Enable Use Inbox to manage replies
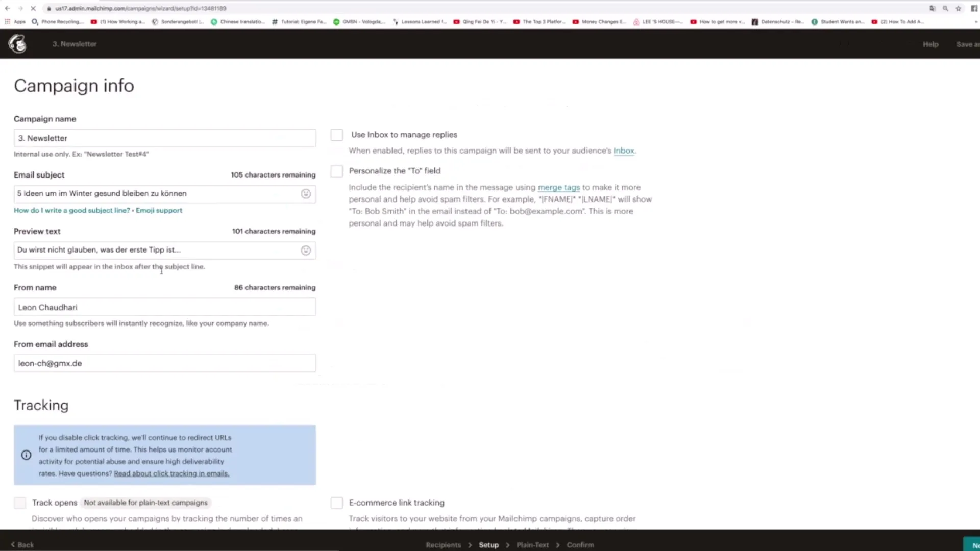Image resolution: width=980 pixels, height=551 pixels. coord(336,135)
